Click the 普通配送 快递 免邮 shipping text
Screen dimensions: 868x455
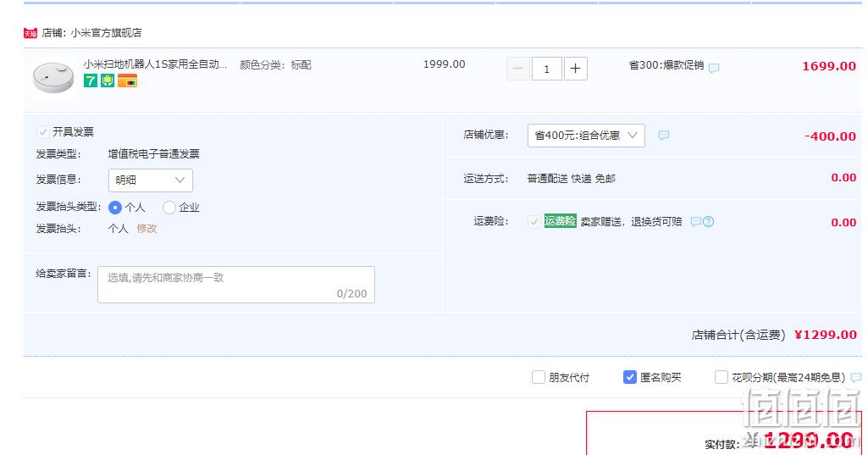click(x=572, y=179)
